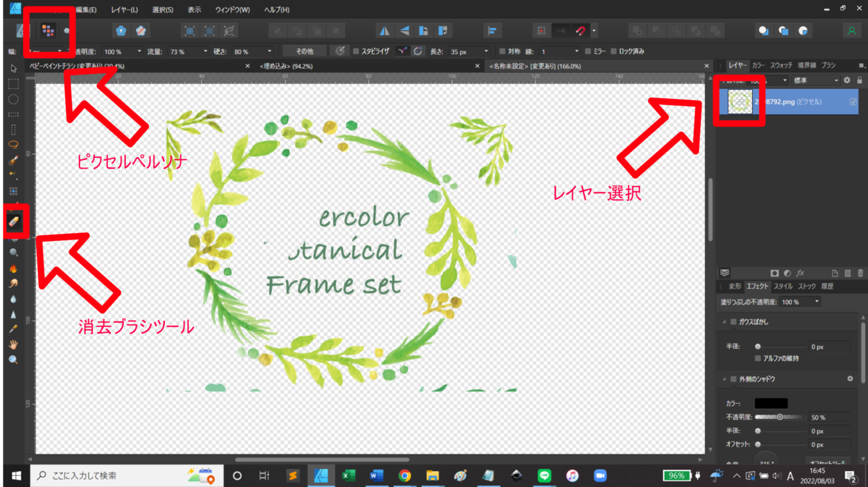
Task: Switch to the 履歴 panel tab
Action: point(827,287)
